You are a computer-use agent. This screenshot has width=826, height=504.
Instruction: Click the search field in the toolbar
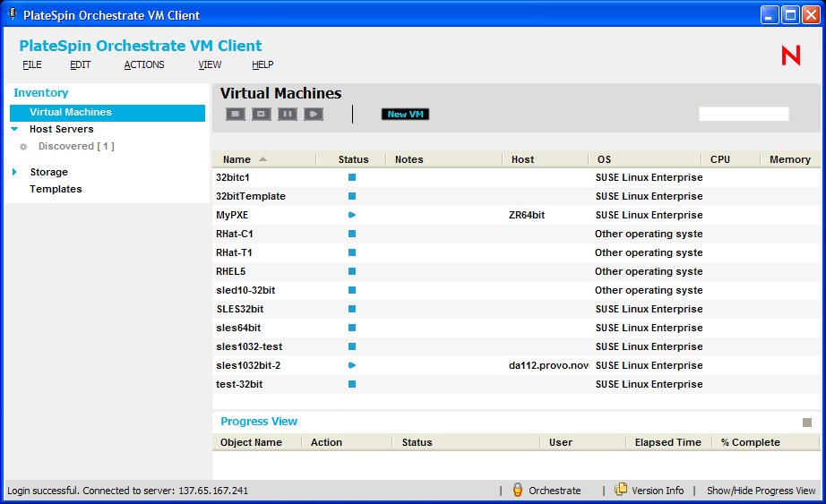click(744, 114)
